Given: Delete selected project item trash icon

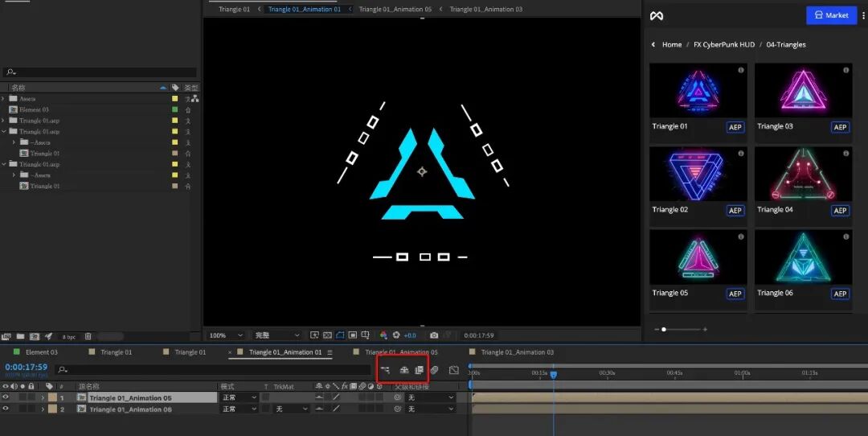Looking at the screenshot, I should tap(88, 336).
